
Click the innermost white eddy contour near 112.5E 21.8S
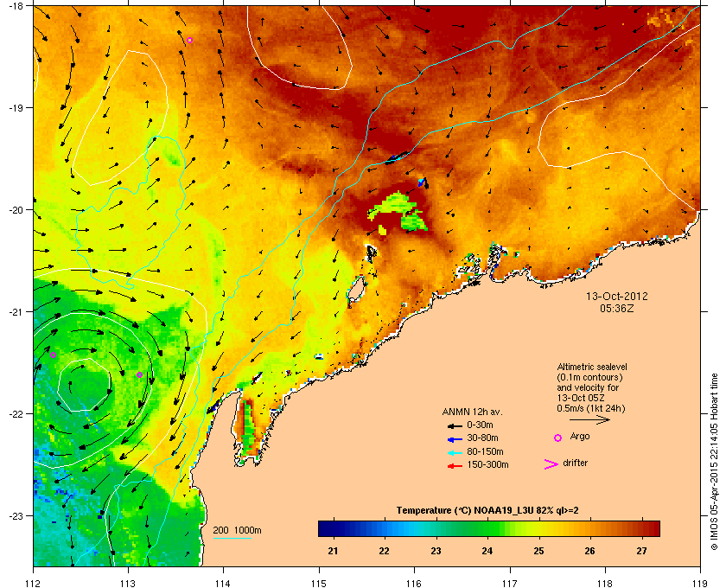tap(85, 385)
